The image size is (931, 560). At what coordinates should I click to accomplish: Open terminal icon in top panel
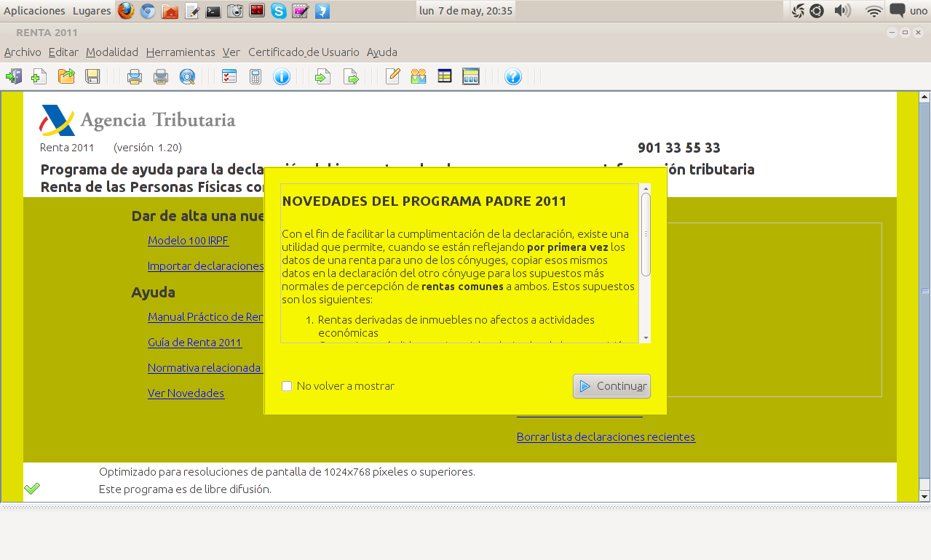[x=213, y=11]
